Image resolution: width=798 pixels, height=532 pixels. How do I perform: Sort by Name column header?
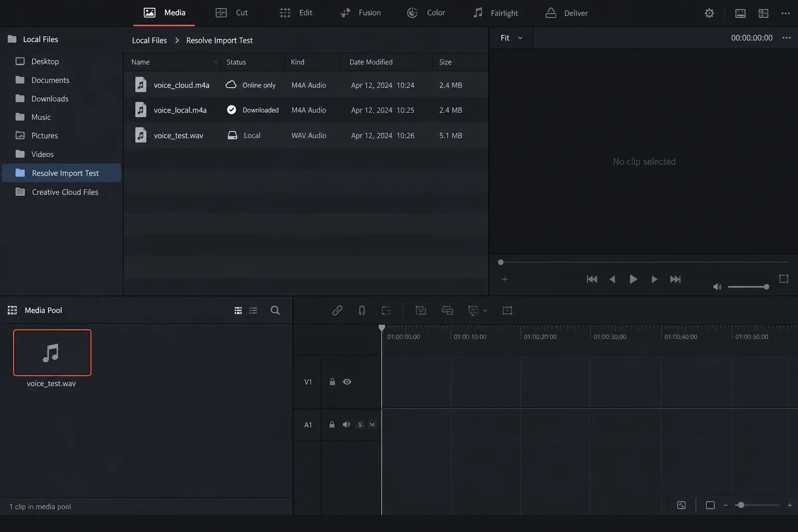coord(172,62)
